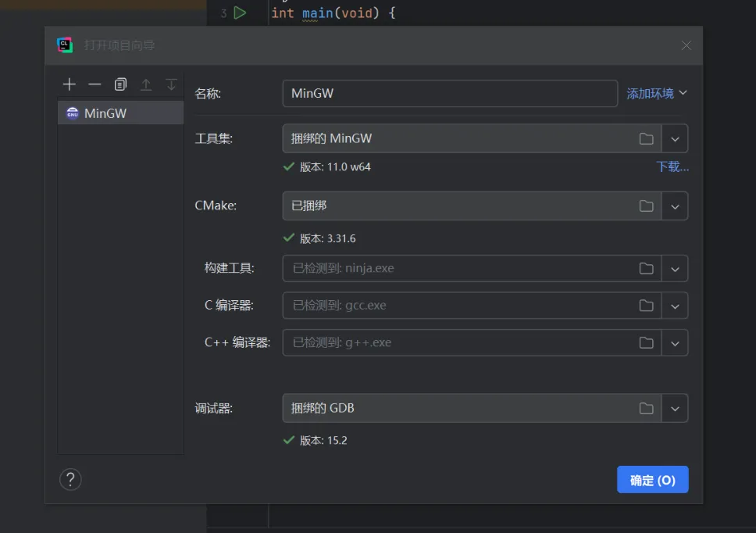Click the main function name in editor
This screenshot has height=533, width=756.
(318, 13)
